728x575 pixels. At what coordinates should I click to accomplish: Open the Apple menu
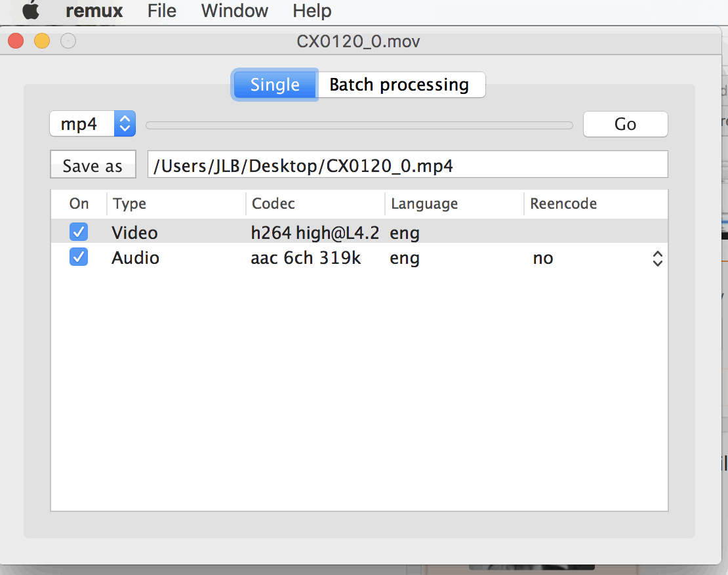[x=31, y=11]
